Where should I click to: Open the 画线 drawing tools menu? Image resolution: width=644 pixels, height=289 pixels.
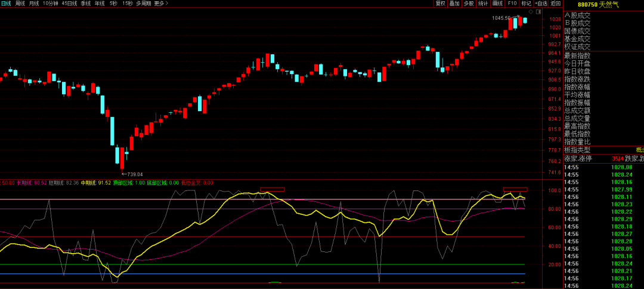click(x=497, y=4)
